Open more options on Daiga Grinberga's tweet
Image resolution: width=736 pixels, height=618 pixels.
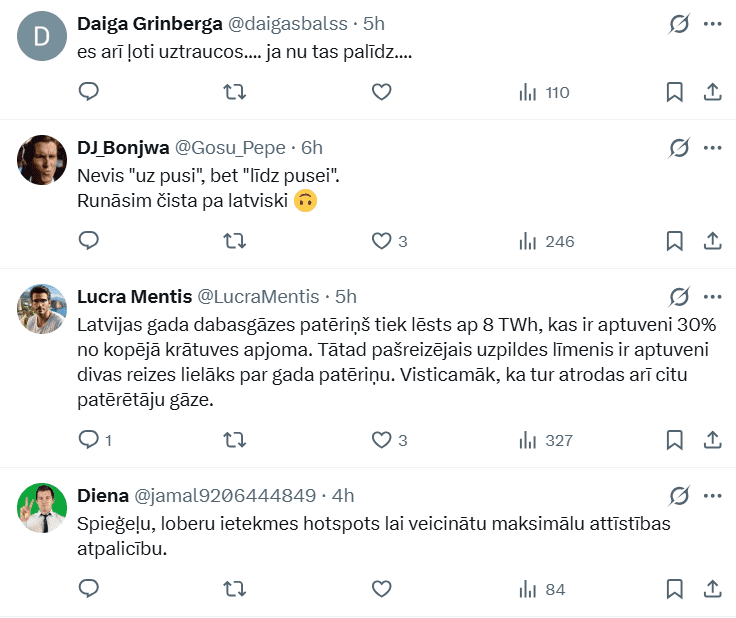713,23
